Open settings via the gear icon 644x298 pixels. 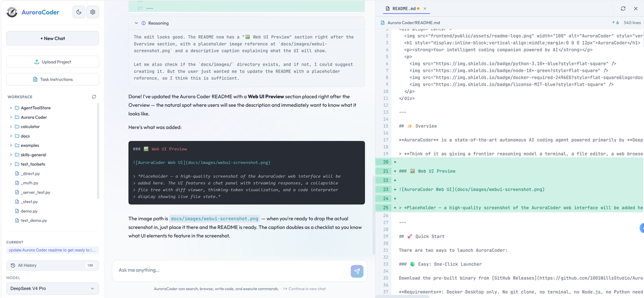tap(93, 12)
